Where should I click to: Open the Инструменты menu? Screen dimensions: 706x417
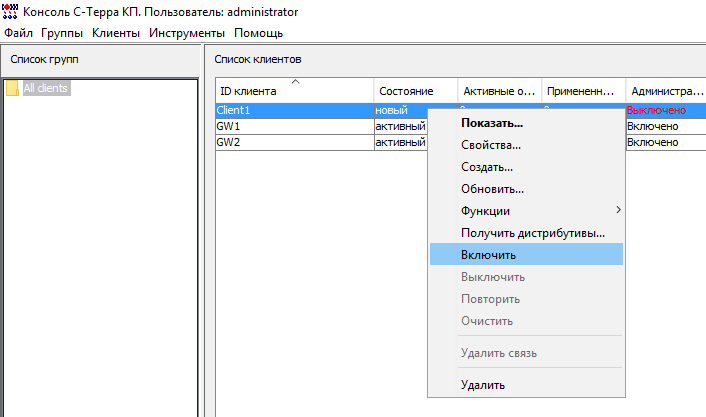click(187, 33)
